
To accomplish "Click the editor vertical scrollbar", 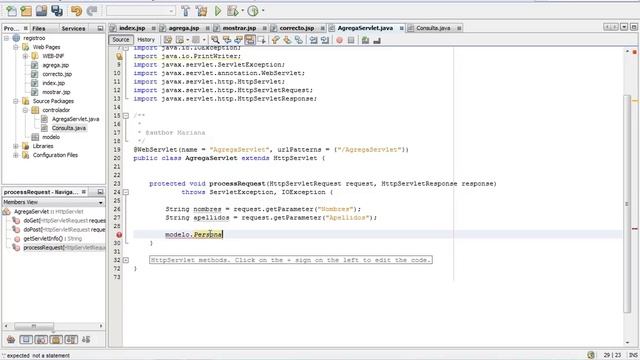I will 627,204.
